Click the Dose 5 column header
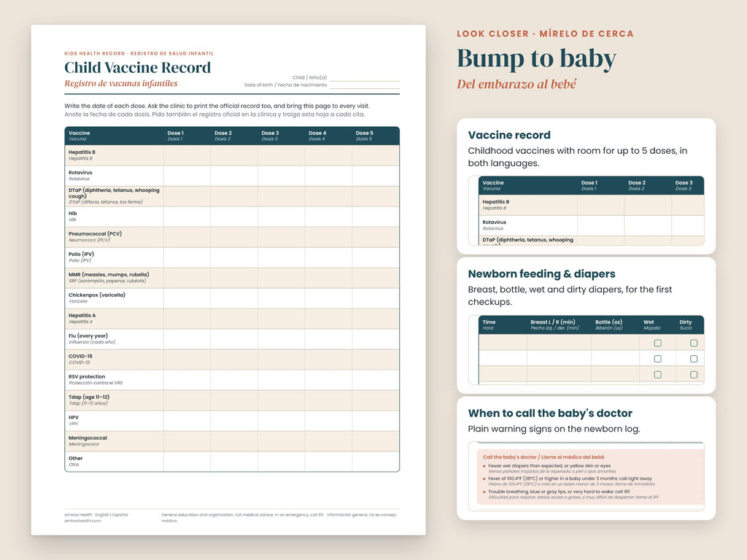The width and height of the screenshot is (747, 560). click(365, 136)
